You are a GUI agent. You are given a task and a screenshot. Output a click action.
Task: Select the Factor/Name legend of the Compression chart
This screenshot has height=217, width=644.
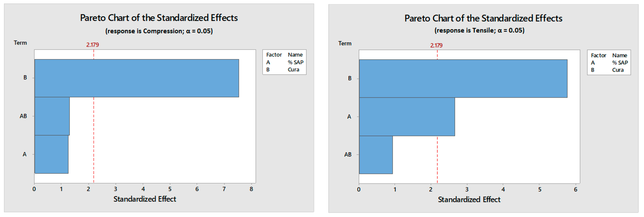(284, 62)
